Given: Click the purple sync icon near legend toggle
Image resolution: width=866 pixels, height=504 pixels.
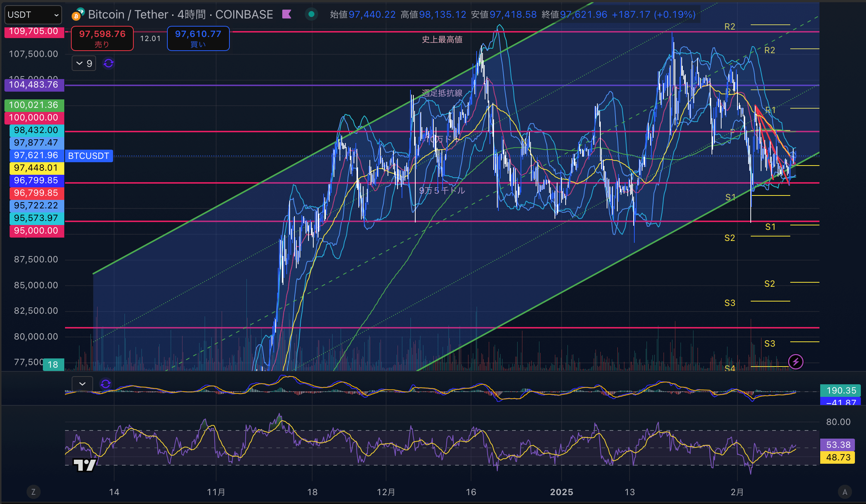Looking at the screenshot, I should [x=109, y=64].
